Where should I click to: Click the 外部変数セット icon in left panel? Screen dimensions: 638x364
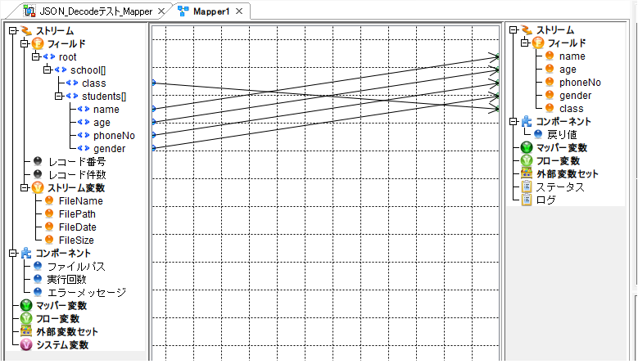click(25, 332)
